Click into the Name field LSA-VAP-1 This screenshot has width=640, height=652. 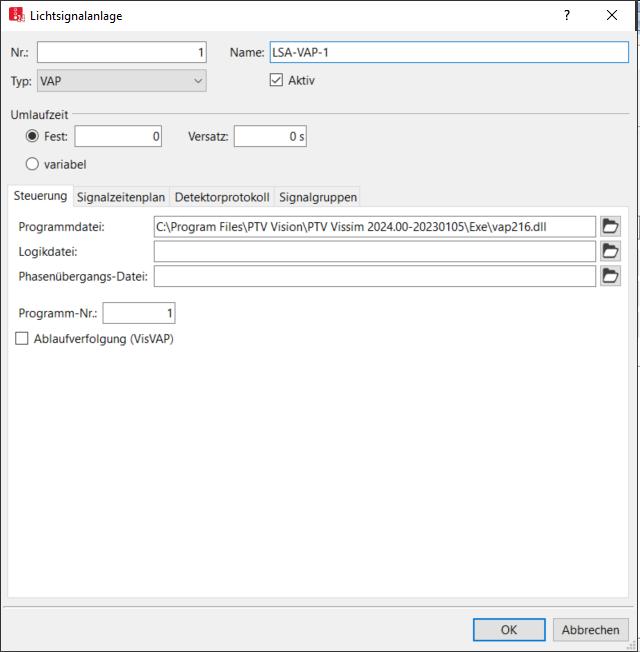pyautogui.click(x=447, y=53)
